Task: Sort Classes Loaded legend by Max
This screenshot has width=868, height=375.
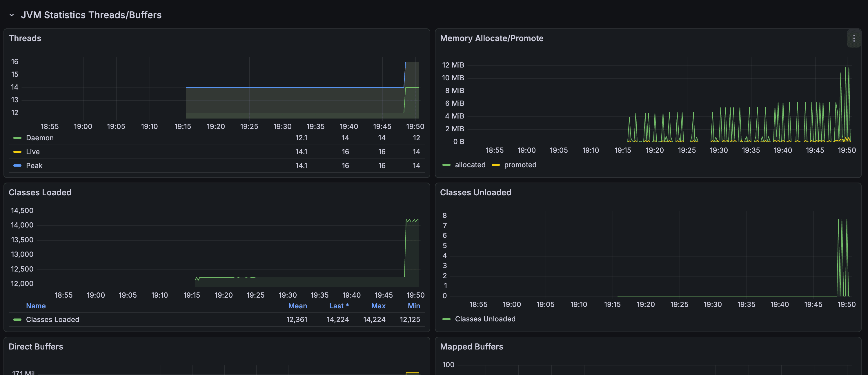Action: [378, 306]
